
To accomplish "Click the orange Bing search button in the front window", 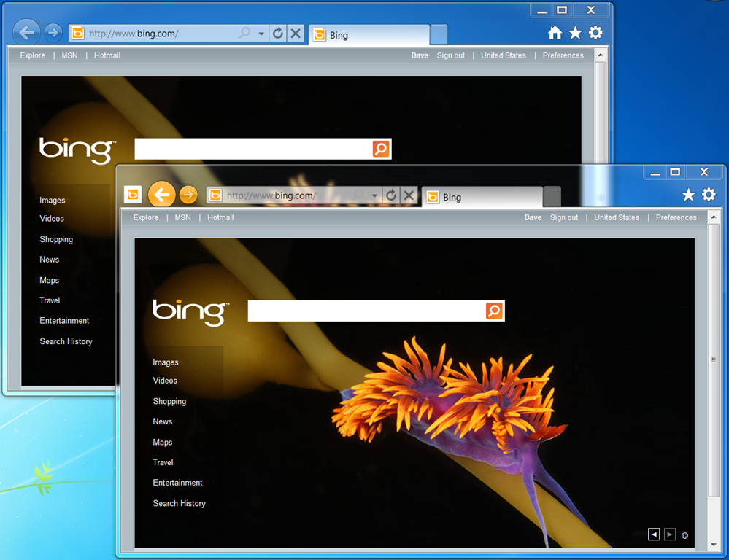I will [x=494, y=311].
